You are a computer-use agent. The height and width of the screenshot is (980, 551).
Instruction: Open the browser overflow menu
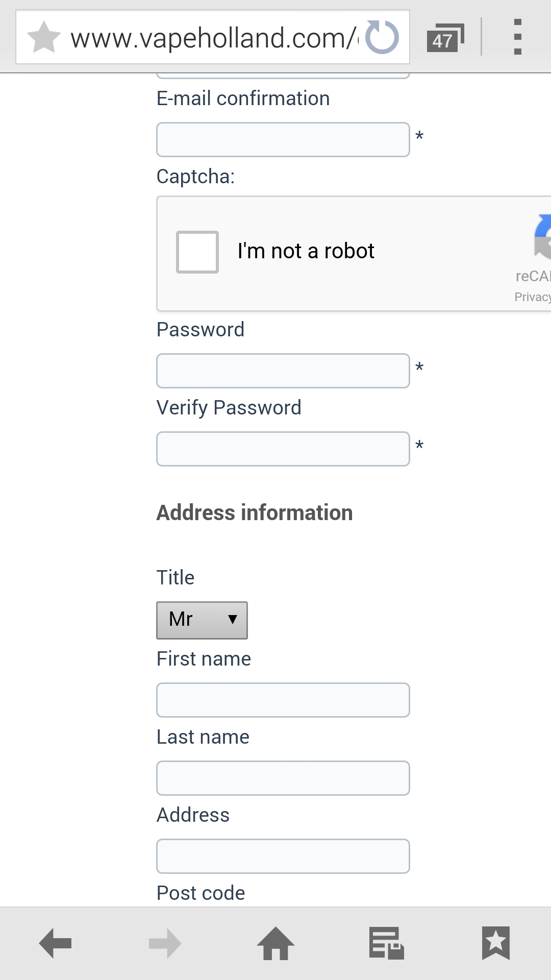517,37
